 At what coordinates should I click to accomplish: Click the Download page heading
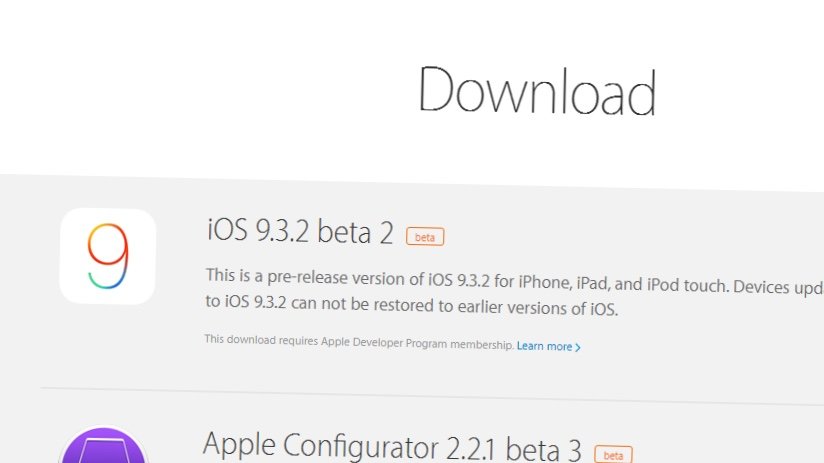pos(537,90)
